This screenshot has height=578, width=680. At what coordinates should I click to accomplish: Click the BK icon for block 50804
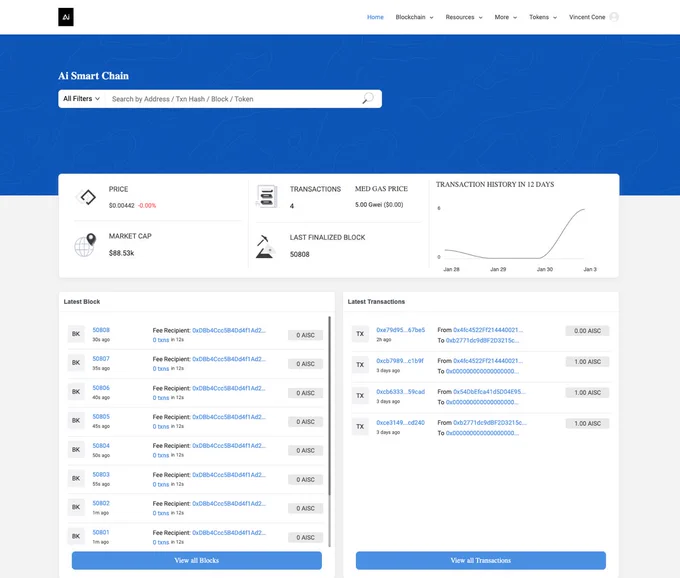coord(76,450)
